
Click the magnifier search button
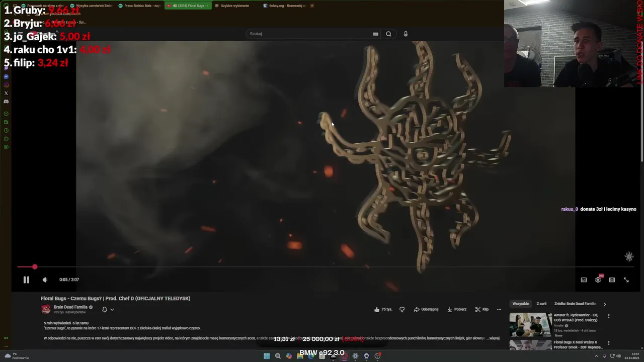(388, 34)
